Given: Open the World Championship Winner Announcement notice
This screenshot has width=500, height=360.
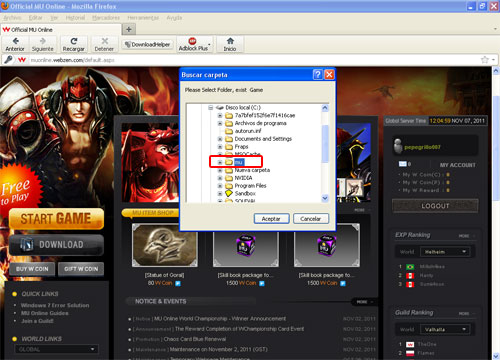Looking at the screenshot, I should [220, 319].
